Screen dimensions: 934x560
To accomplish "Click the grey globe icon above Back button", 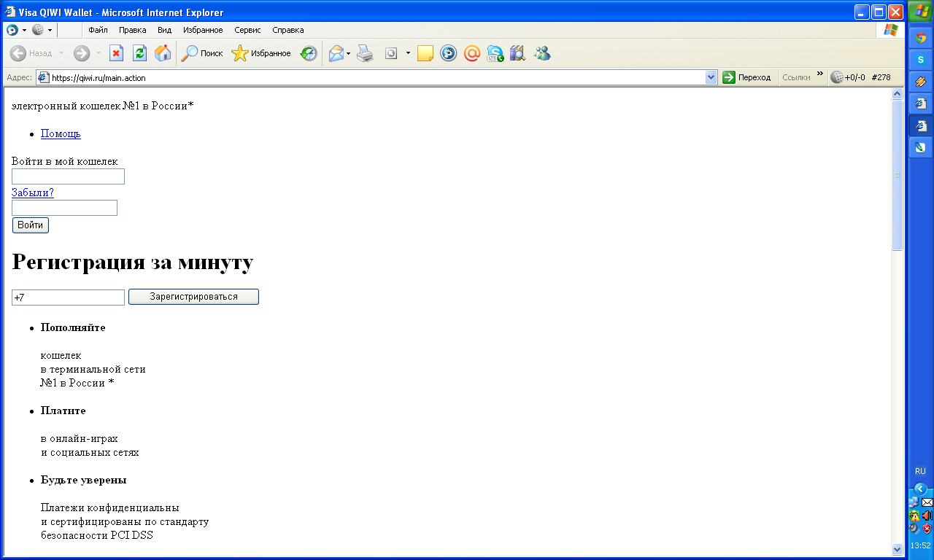I will (38, 30).
